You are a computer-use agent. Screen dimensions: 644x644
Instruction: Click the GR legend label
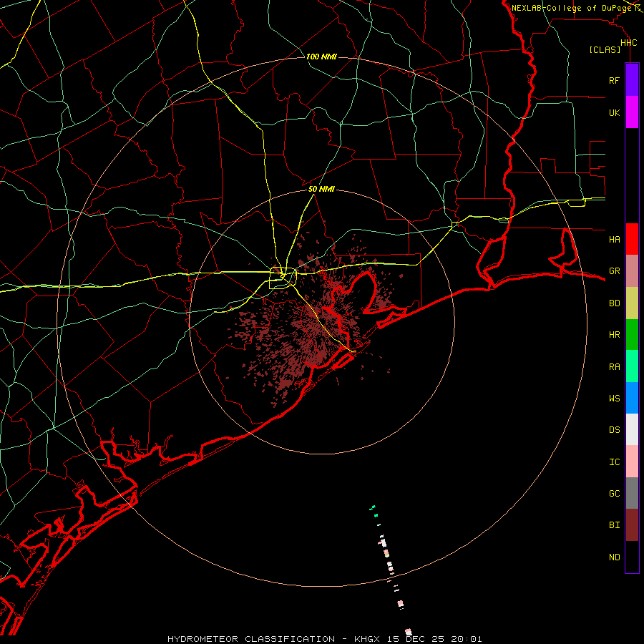pos(614,271)
